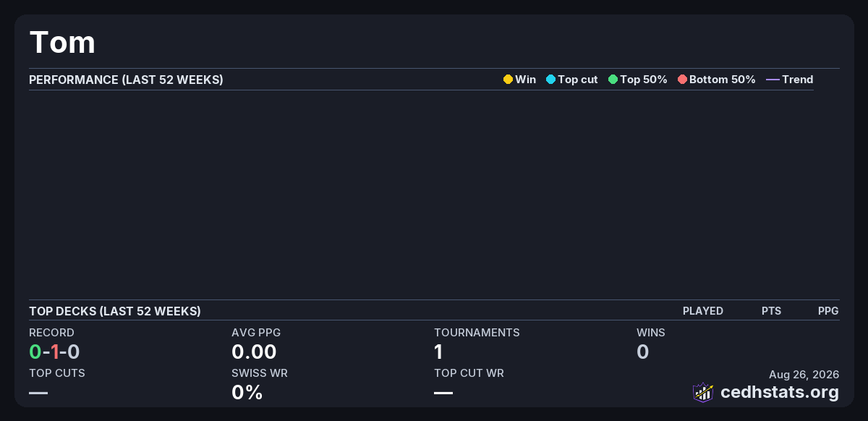Click the red Bottom 50% legend dot
Image resolution: width=868 pixels, height=421 pixels.
tap(682, 80)
